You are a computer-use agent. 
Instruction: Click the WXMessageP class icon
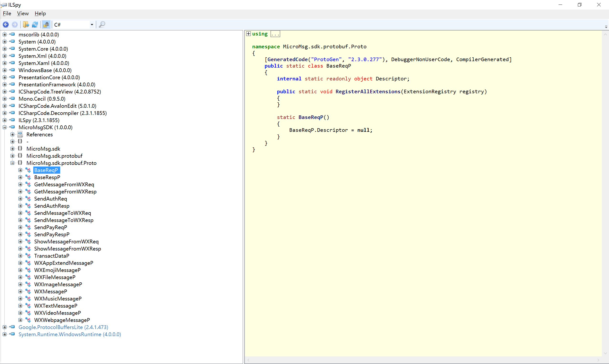tap(28, 291)
